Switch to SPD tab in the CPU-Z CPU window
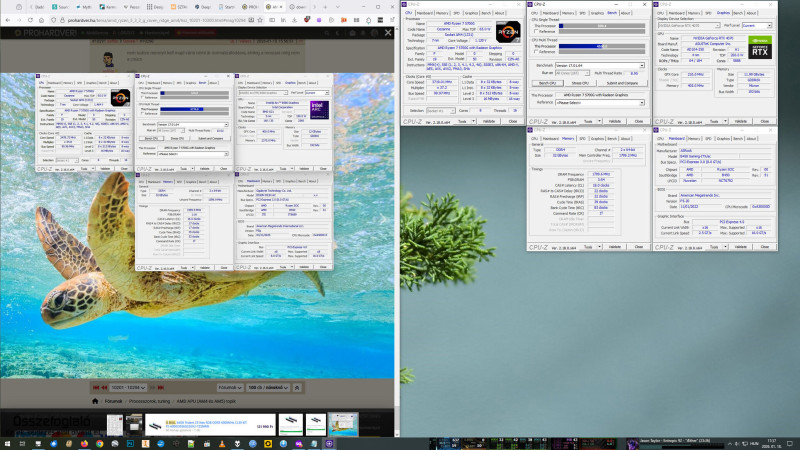This screenshot has height=450, width=800. pyautogui.click(x=456, y=13)
